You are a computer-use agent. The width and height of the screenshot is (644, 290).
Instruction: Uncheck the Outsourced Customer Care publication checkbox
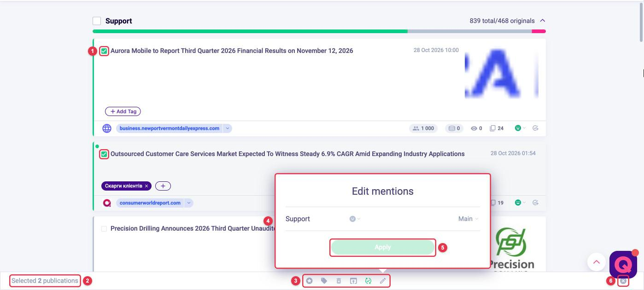coord(105,154)
